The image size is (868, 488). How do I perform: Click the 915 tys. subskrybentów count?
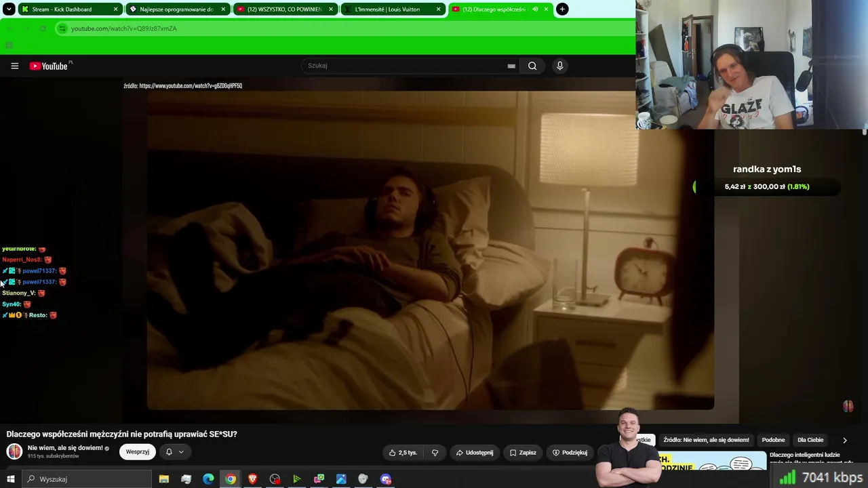click(54, 456)
